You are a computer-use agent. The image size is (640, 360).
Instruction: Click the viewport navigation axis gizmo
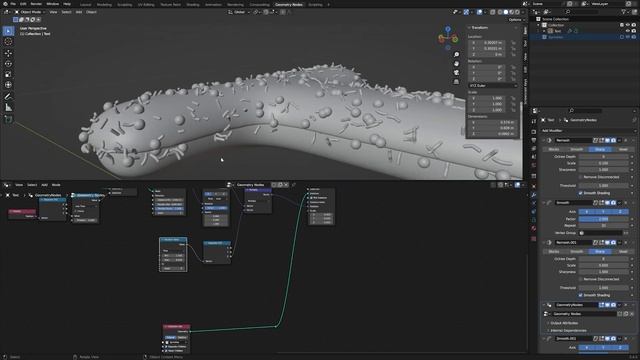click(x=448, y=37)
